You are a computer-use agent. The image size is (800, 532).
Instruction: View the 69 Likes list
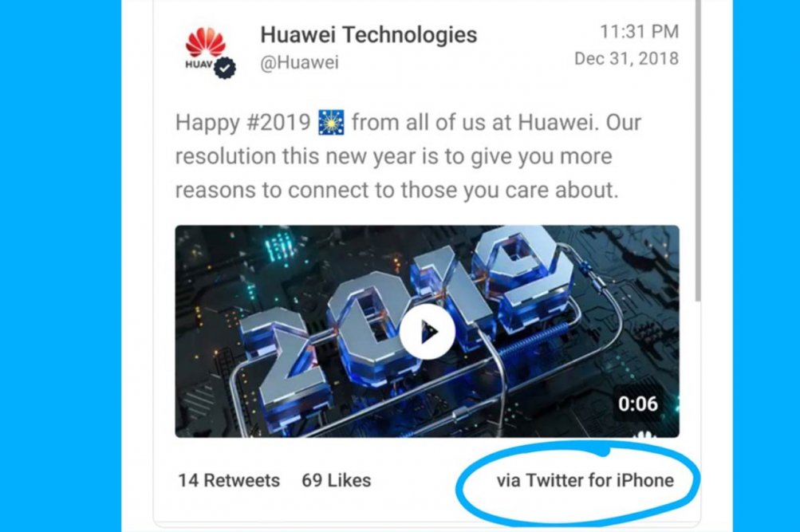coord(337,480)
